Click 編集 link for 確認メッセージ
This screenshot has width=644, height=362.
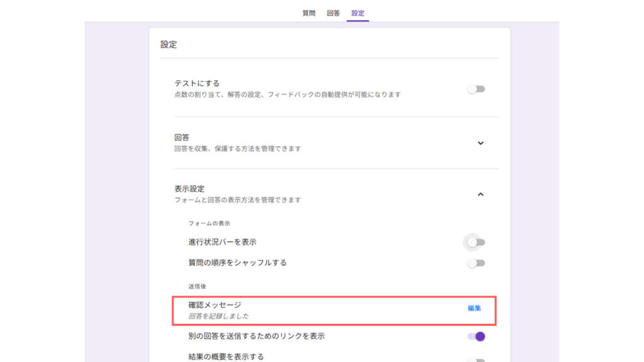point(474,308)
